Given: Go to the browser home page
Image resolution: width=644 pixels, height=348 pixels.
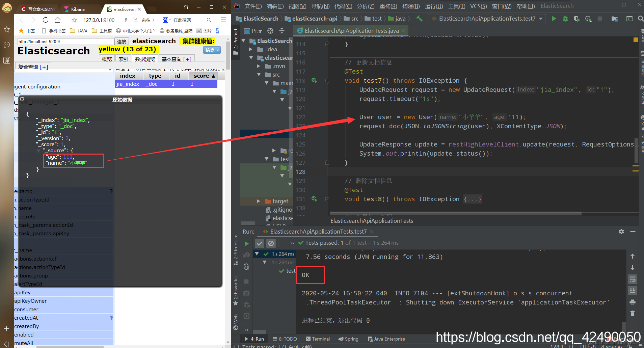Looking at the screenshot, I should (58, 20).
